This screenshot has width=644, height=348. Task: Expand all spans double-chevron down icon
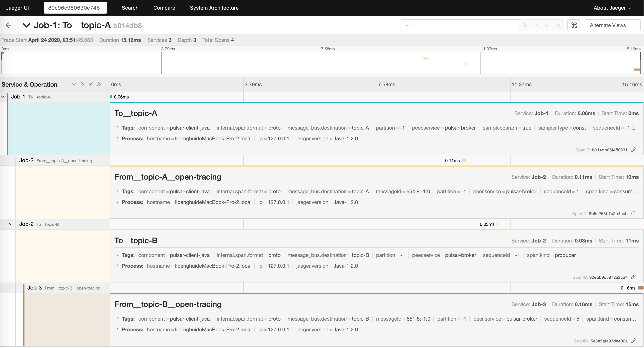[x=90, y=84]
